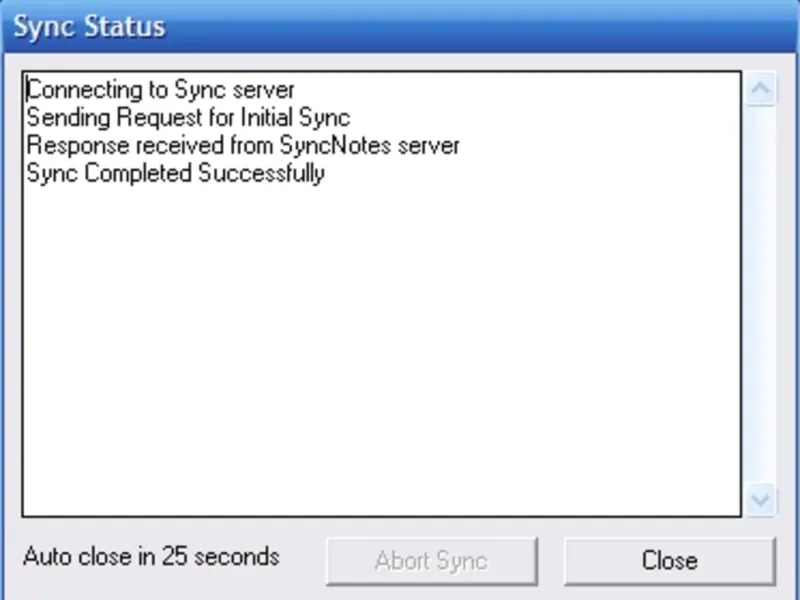Click the word 'Connecting' in the first line
Screen dimensions: 800x600
85,90
